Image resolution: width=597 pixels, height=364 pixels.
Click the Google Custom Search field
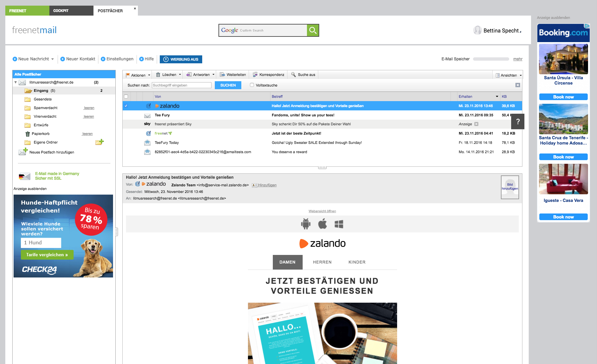[263, 30]
